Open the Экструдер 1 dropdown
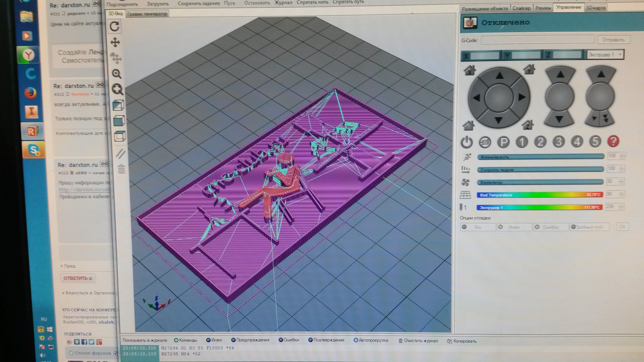 tap(605, 55)
